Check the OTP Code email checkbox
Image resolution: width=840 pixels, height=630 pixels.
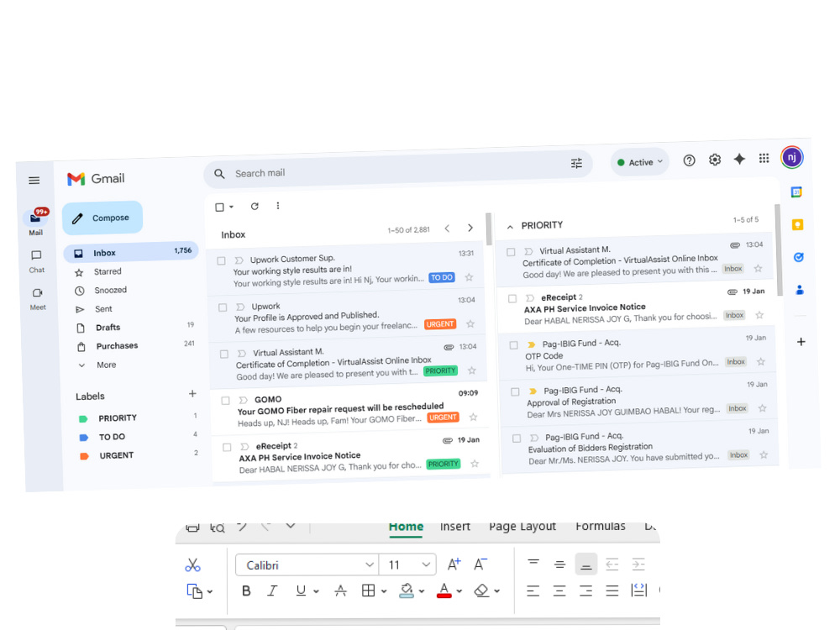514,345
